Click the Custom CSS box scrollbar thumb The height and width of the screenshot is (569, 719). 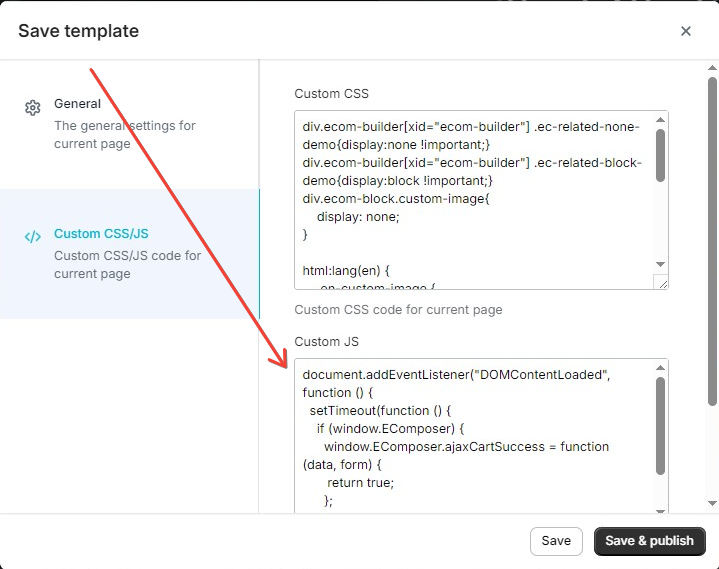660,154
